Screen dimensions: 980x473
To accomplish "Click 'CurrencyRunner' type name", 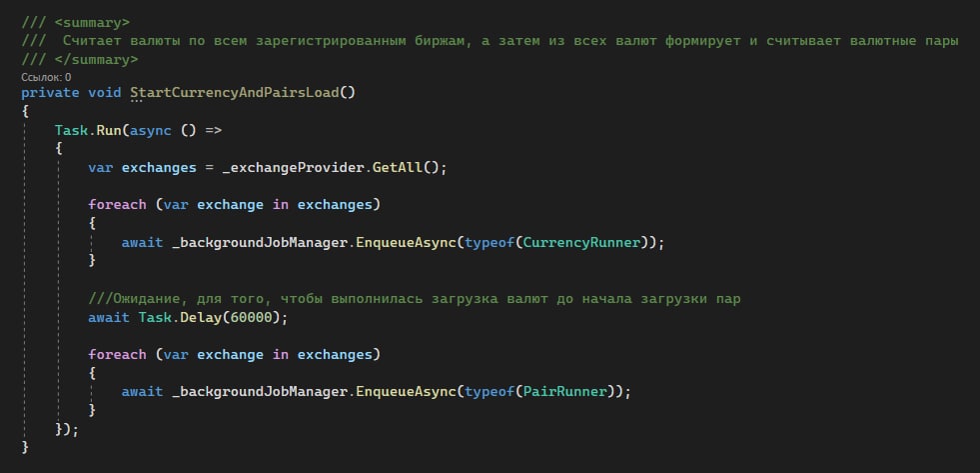I will pyautogui.click(x=581, y=242).
